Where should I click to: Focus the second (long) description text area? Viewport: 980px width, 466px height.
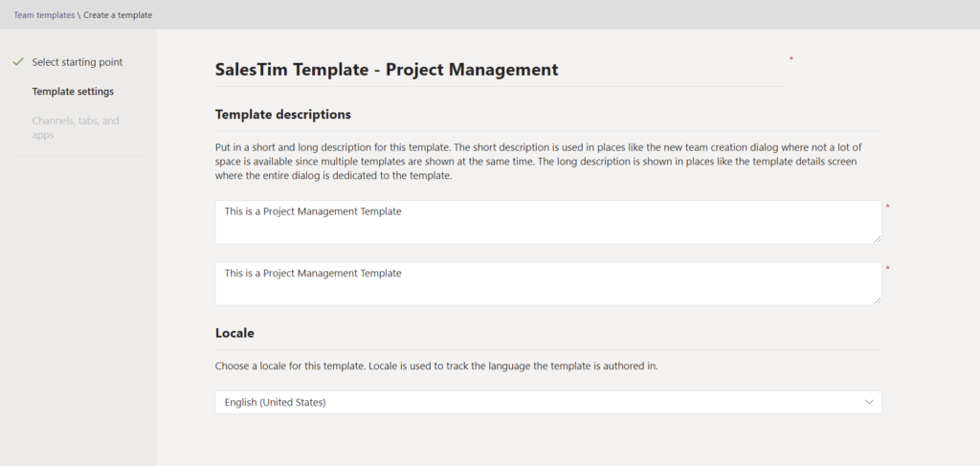click(x=548, y=283)
